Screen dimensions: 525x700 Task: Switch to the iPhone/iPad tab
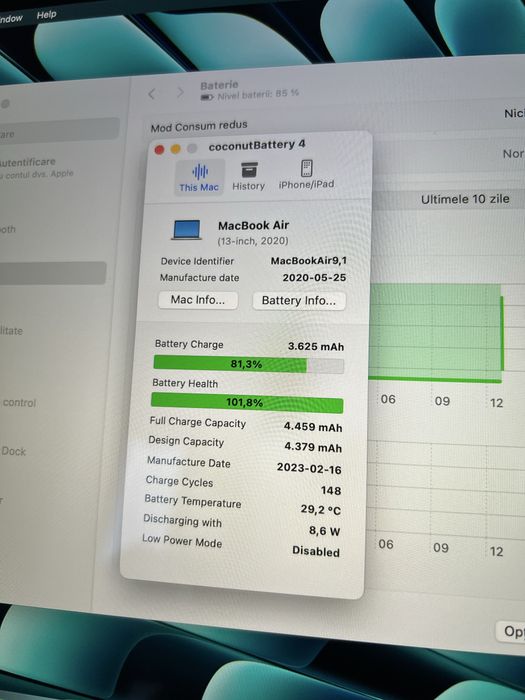(306, 175)
